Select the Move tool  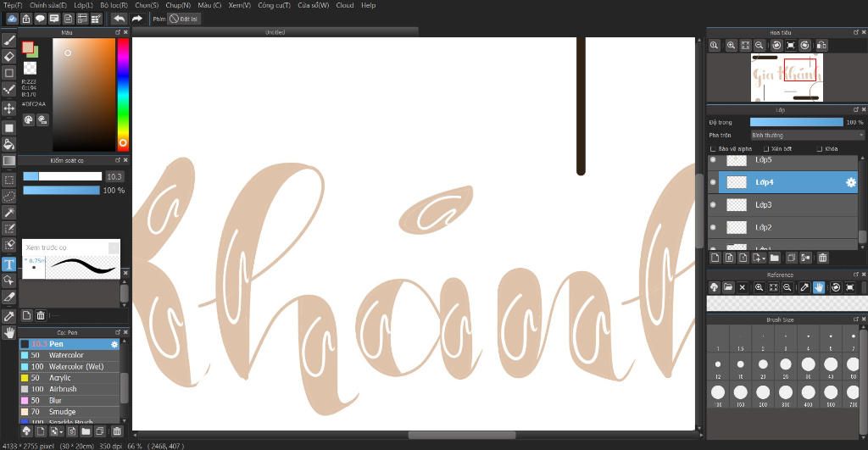tap(8, 108)
